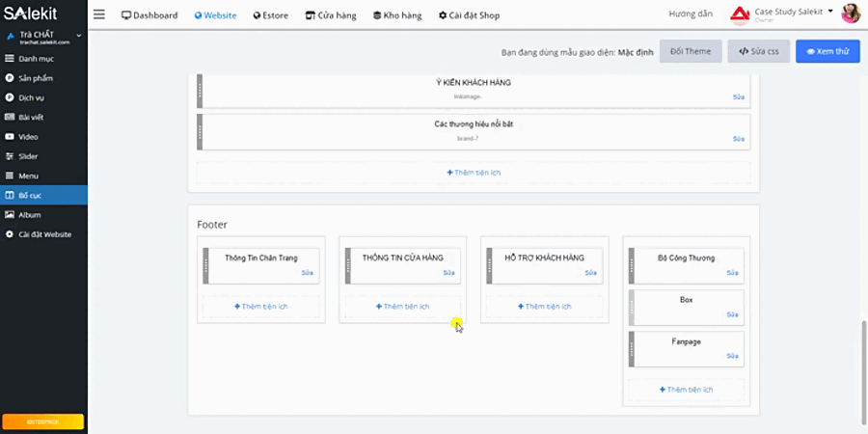Click the Đổi Theme button

[x=691, y=51]
